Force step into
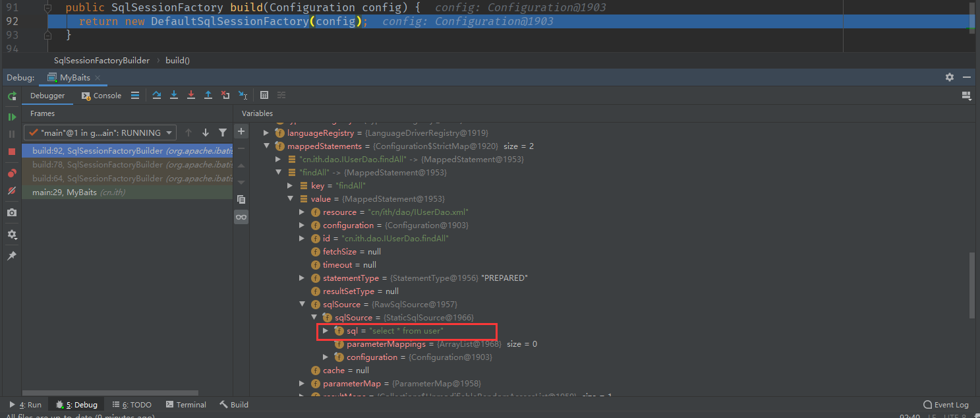The height and width of the screenshot is (418, 980). pos(191,96)
